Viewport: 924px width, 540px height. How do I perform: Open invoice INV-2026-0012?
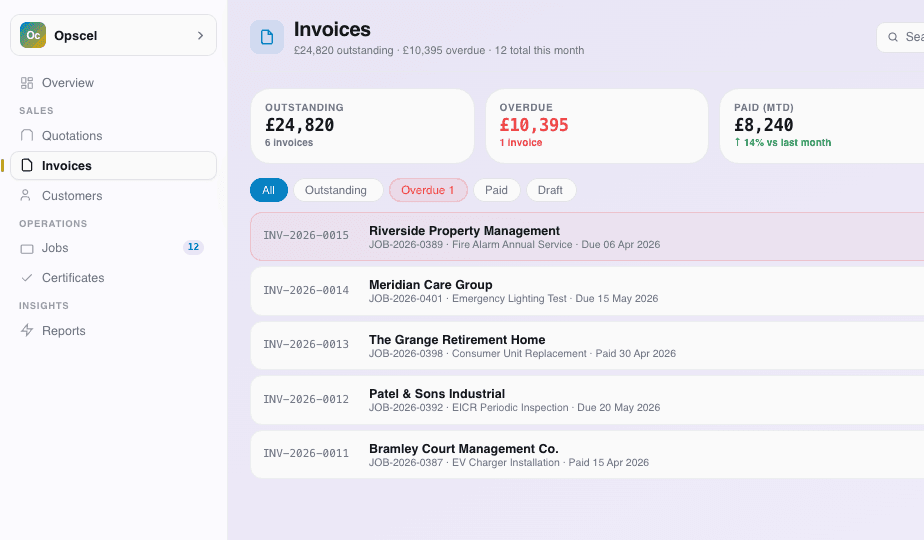(x=306, y=399)
